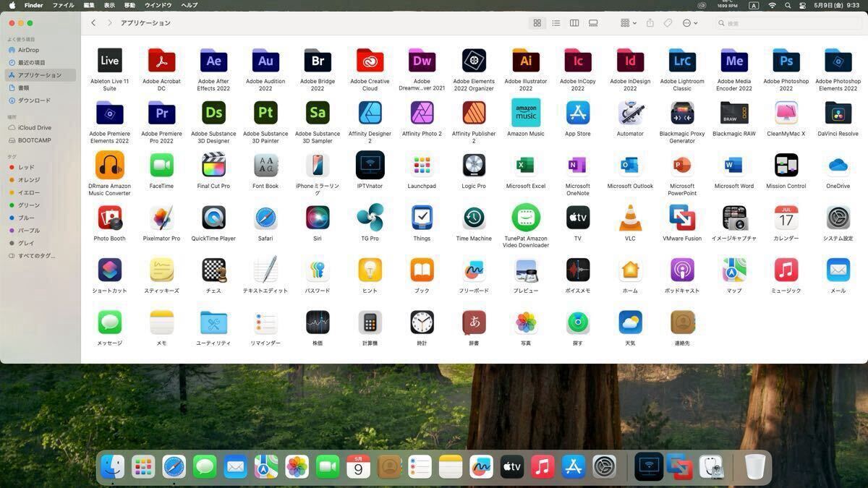Open ダウンロード in the sidebar
The height and width of the screenshot is (488, 868).
(41, 100)
